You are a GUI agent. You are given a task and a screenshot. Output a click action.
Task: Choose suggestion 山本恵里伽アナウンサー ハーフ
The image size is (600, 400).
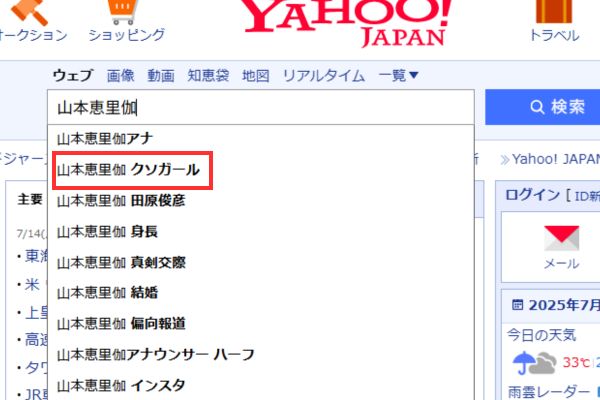click(261, 355)
